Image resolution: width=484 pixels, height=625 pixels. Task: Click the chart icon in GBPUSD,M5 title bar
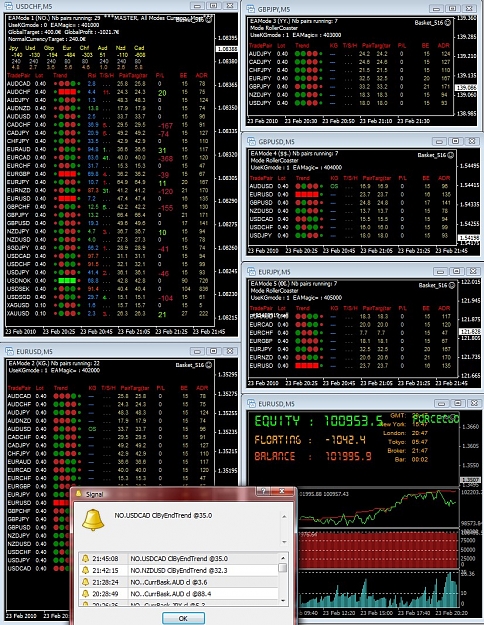pos(251,142)
